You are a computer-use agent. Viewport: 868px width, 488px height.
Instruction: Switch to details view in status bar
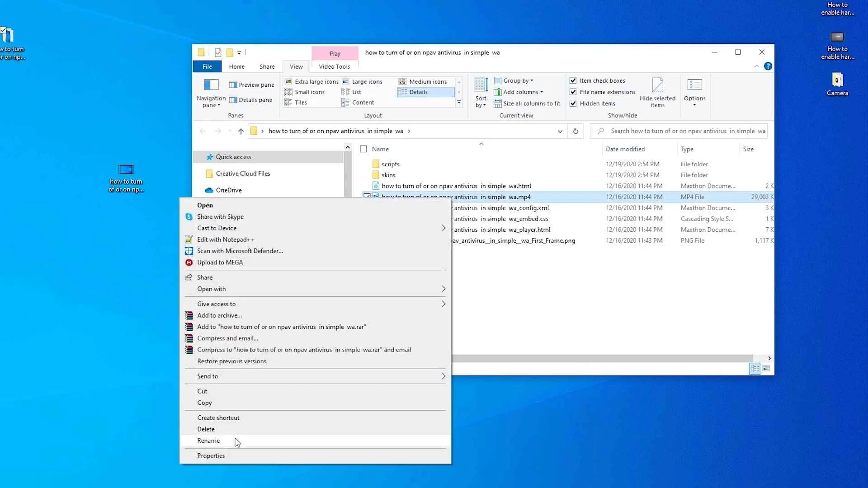pos(755,369)
